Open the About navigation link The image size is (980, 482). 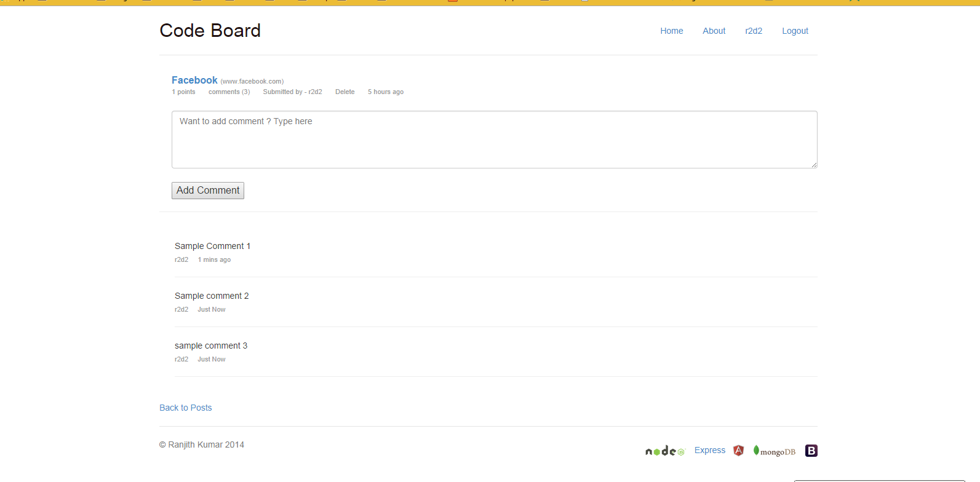(714, 31)
